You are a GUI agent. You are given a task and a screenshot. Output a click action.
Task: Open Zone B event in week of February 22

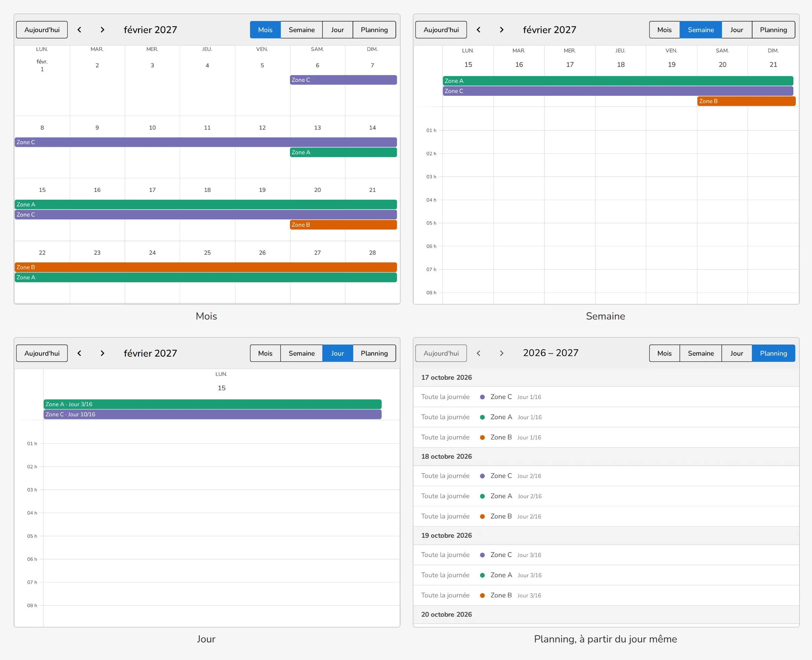click(206, 267)
